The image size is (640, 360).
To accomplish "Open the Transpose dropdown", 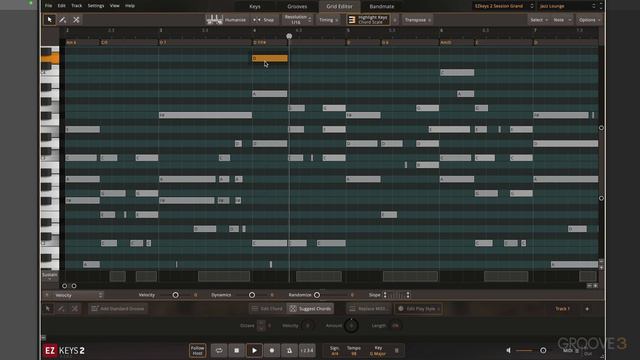I will tap(418, 20).
